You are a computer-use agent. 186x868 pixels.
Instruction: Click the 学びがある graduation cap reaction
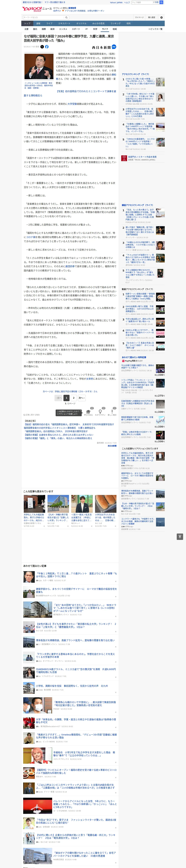point(89,412)
